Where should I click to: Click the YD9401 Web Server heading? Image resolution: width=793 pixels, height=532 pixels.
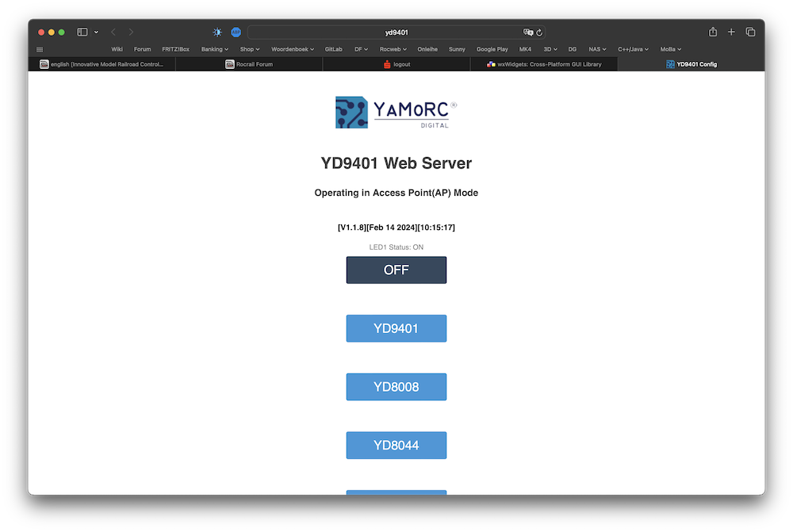click(396, 163)
